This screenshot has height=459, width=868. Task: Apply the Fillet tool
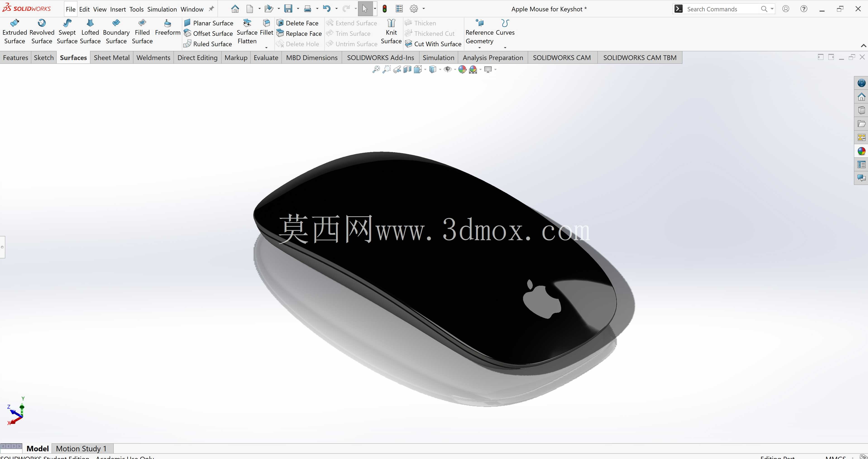pos(267,28)
